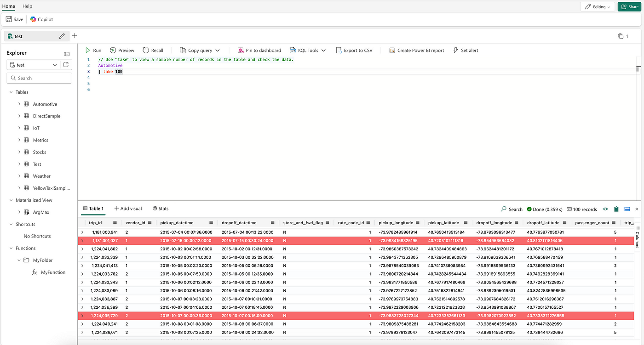Select the Table 1 results tab
Image resolution: width=644 pixels, height=345 pixels.
[93, 209]
